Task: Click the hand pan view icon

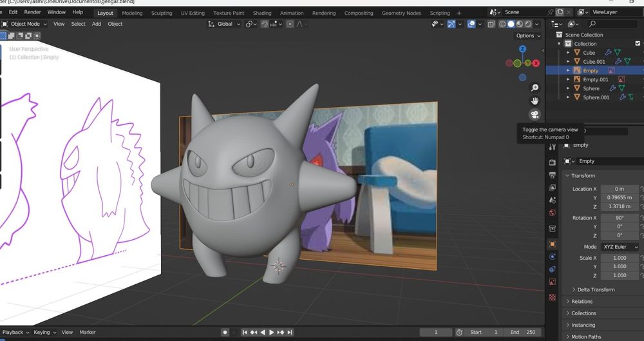Action: (x=535, y=101)
